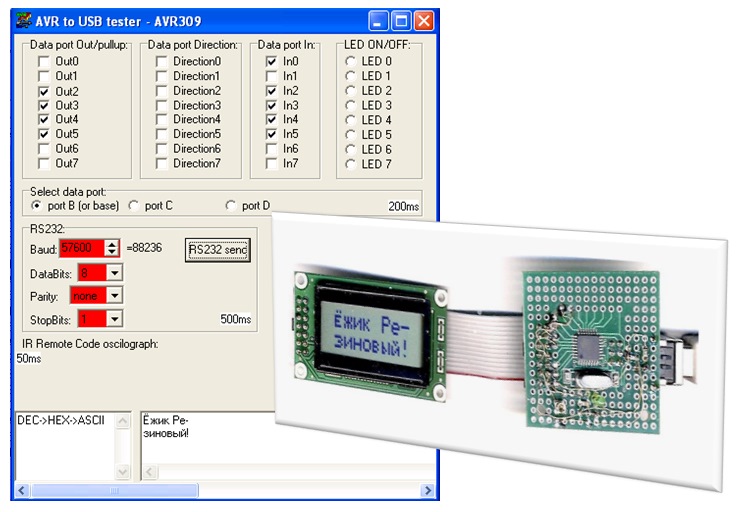
Task: Select port B (or base) data port
Action: point(36,206)
